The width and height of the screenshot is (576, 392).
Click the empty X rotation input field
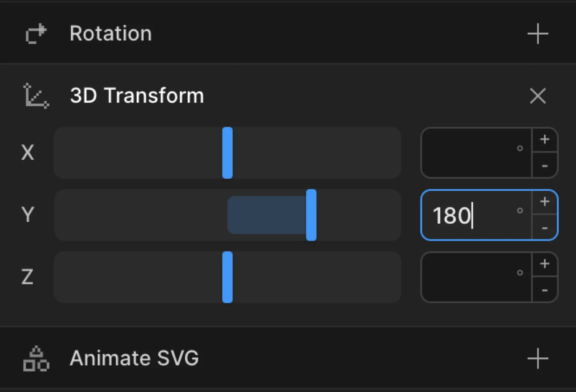coord(472,153)
